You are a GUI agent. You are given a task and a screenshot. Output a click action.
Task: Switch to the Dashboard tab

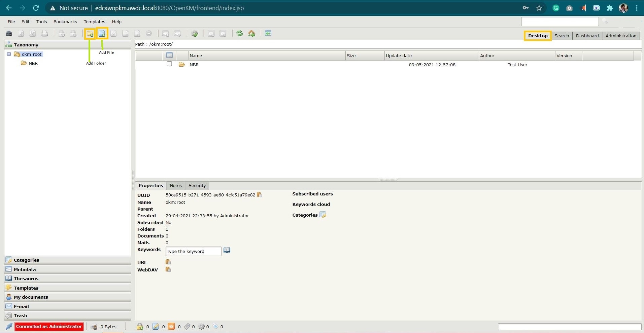(x=587, y=36)
